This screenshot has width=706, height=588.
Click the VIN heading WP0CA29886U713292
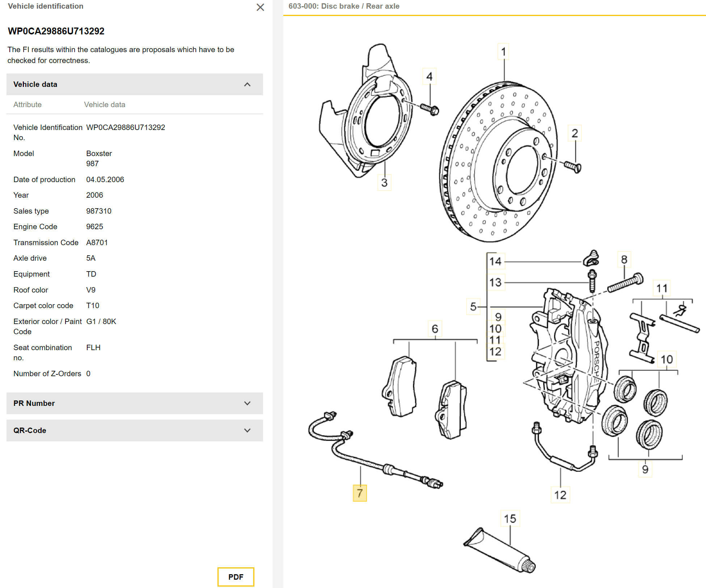(x=56, y=31)
